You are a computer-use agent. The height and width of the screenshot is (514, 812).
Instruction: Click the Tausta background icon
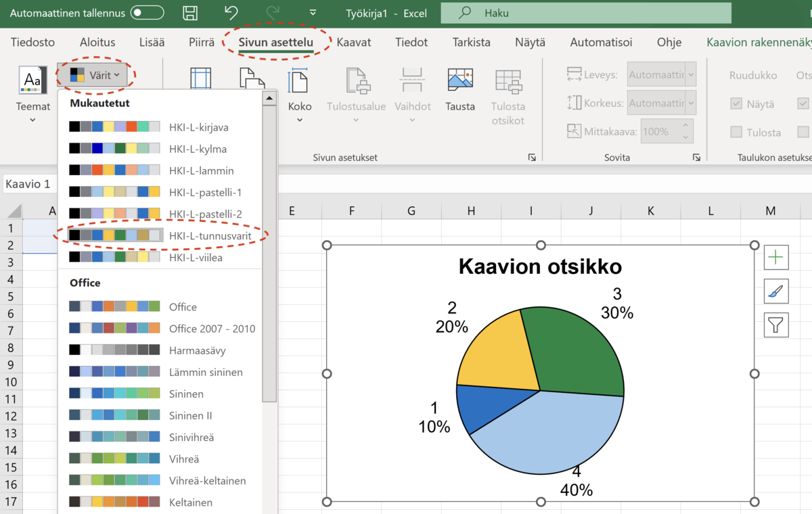click(460, 81)
